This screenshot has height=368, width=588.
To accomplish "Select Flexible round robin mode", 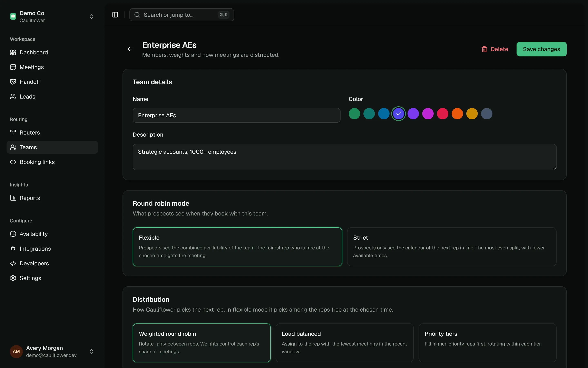I will [237, 247].
